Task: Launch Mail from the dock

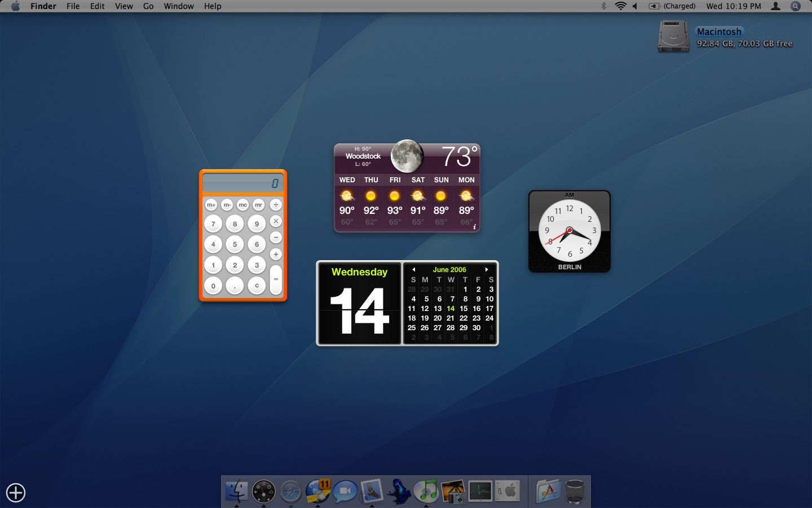Action: point(372,491)
